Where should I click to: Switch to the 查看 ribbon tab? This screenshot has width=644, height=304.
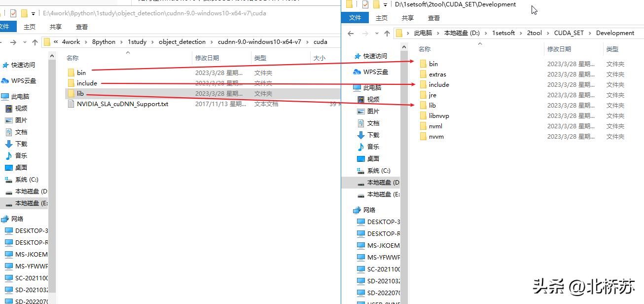pyautogui.click(x=433, y=17)
